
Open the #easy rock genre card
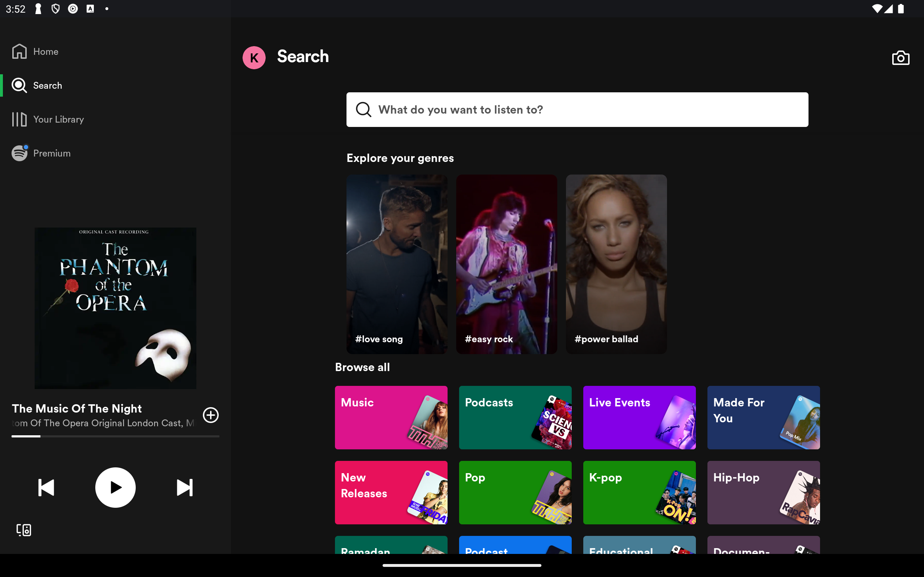(506, 264)
